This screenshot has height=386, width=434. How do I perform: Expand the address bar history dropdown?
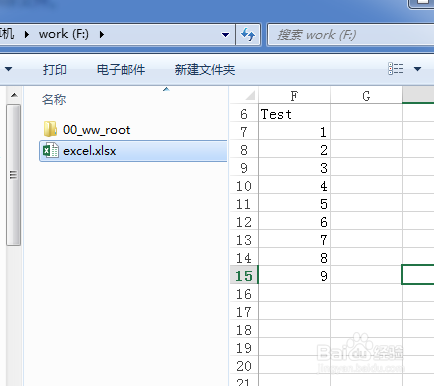point(225,34)
